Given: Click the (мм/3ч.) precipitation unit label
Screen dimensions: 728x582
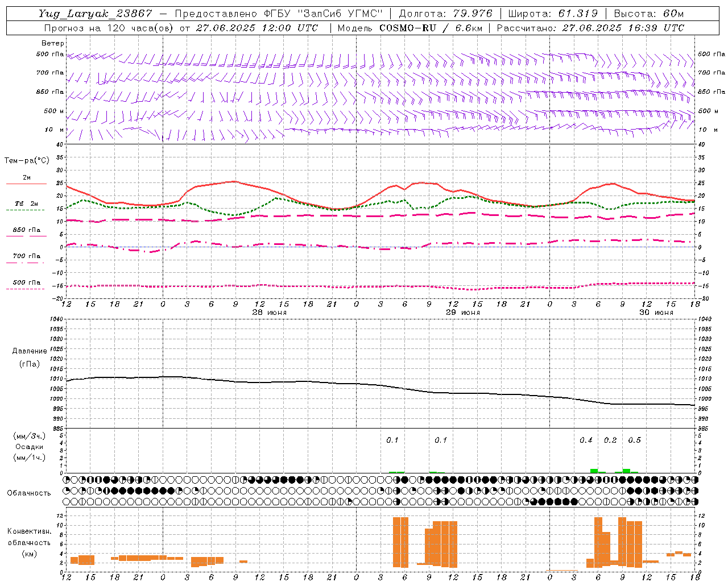Looking at the screenshot, I should pyautogui.click(x=29, y=436).
